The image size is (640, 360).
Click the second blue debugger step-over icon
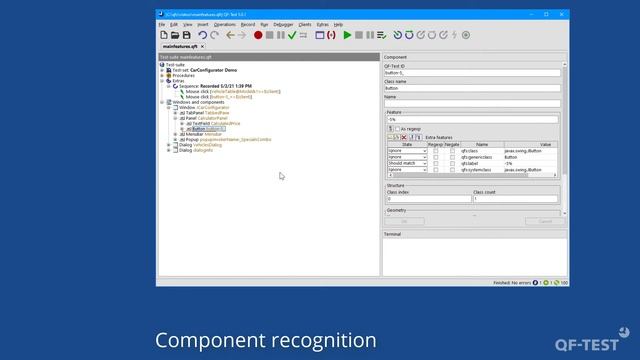coord(409,35)
